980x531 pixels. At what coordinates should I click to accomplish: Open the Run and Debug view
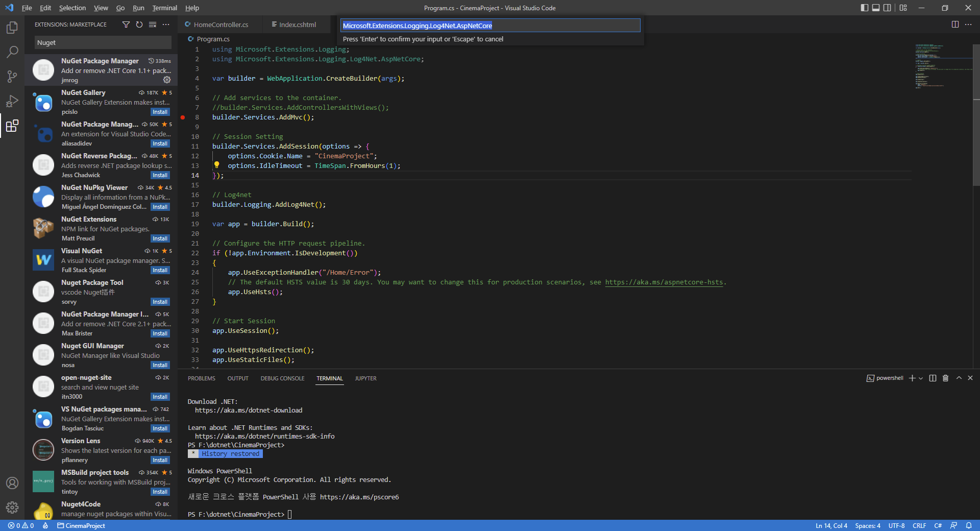click(12, 101)
